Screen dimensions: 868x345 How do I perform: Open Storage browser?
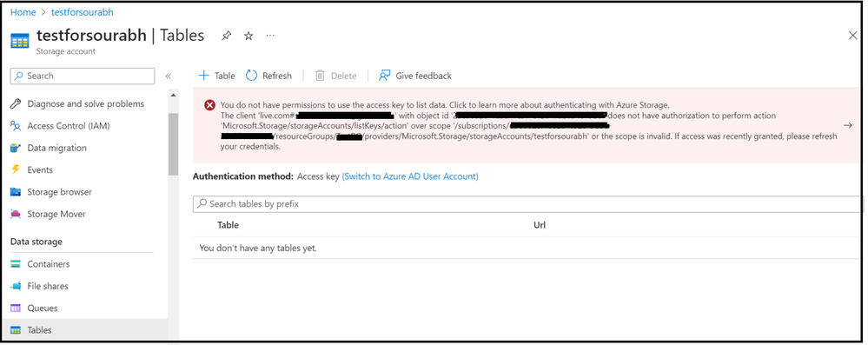point(60,192)
